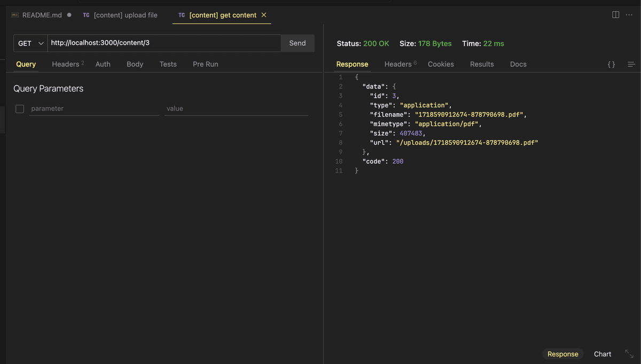
Task: Click the "type": "application" line
Action: (x=411, y=105)
